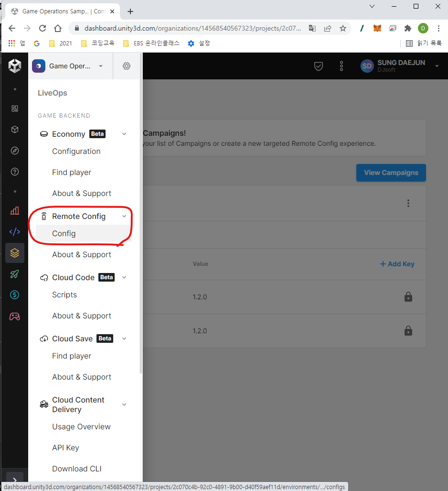The image size is (448, 491).
Task: Open the 2021 bookmark folder
Action: pos(61,43)
